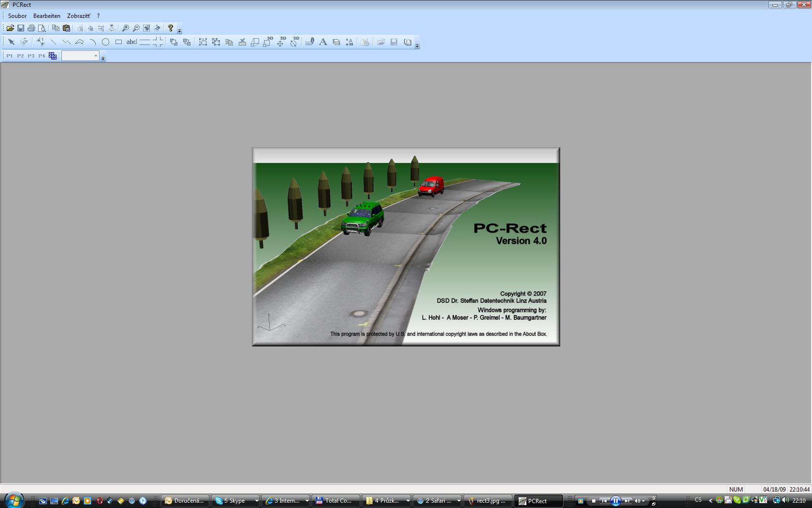Open the Soubor menu
812x508 pixels.
[x=17, y=15]
